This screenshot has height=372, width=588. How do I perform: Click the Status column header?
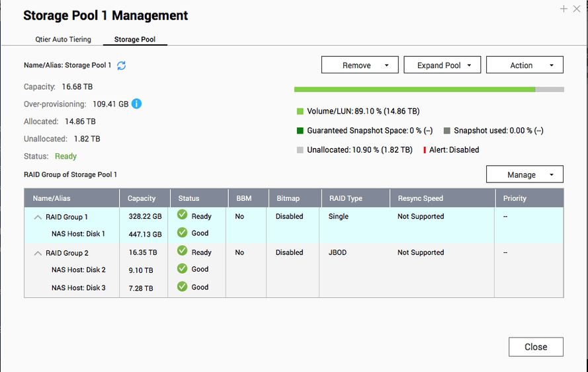(199, 198)
